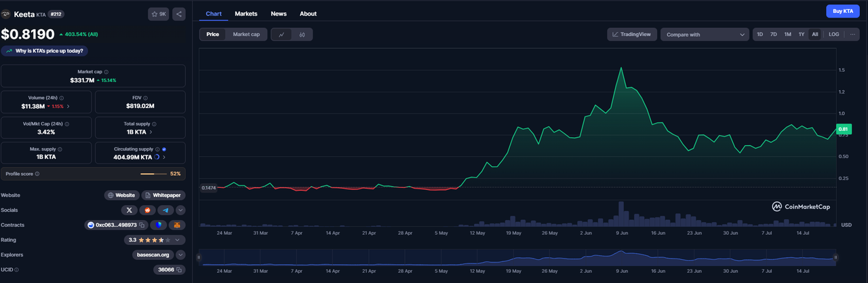Image resolution: width=868 pixels, height=283 pixels.
Task: Open the chart more options (…) menu
Action: tap(852, 34)
